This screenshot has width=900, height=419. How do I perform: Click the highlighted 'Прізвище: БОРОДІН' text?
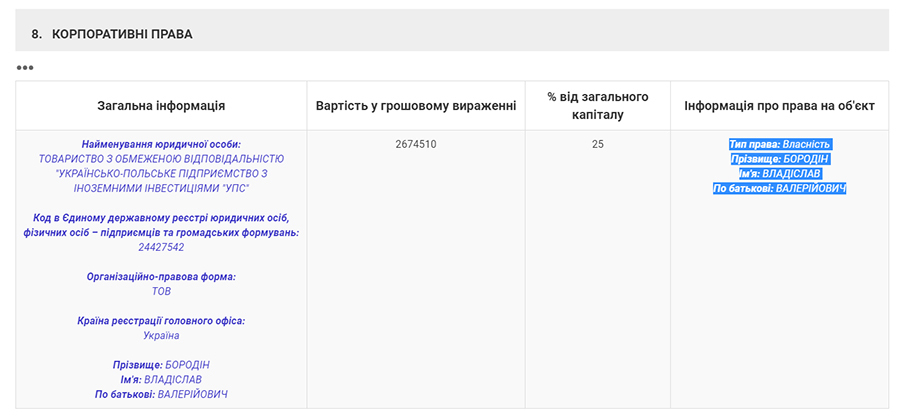pos(779,159)
